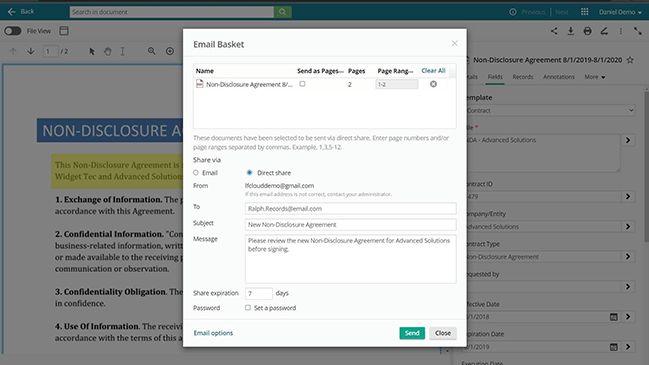Click the Close button in dialog
Image resolution: width=649 pixels, height=365 pixels.
[x=443, y=333]
